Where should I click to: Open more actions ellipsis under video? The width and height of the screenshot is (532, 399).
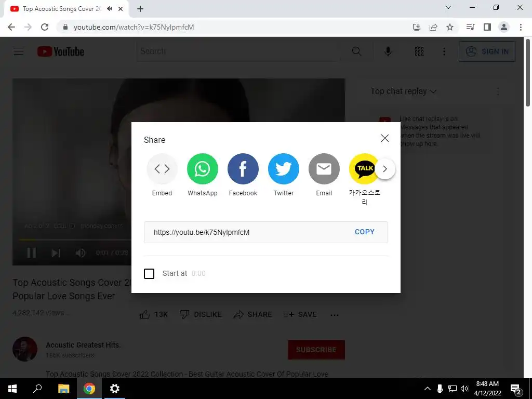coord(335,315)
